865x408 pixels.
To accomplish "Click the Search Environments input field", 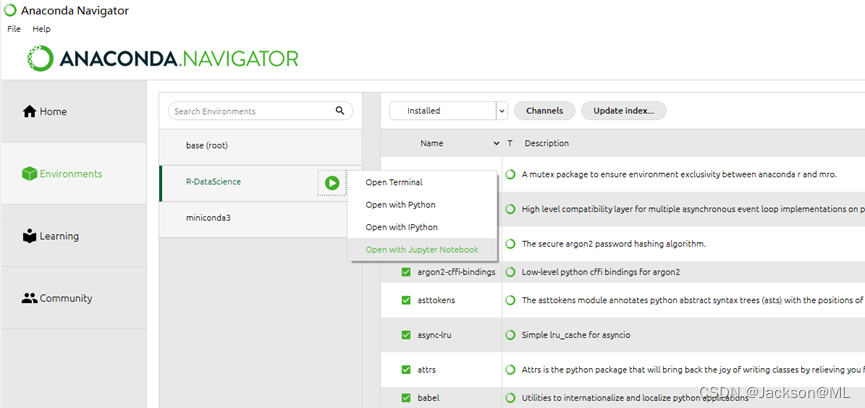I will click(260, 111).
